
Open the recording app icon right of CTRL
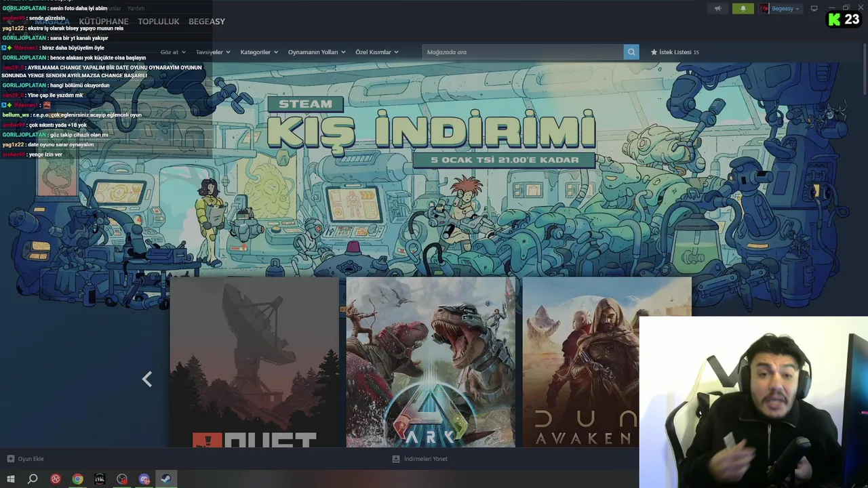pyautogui.click(x=122, y=479)
